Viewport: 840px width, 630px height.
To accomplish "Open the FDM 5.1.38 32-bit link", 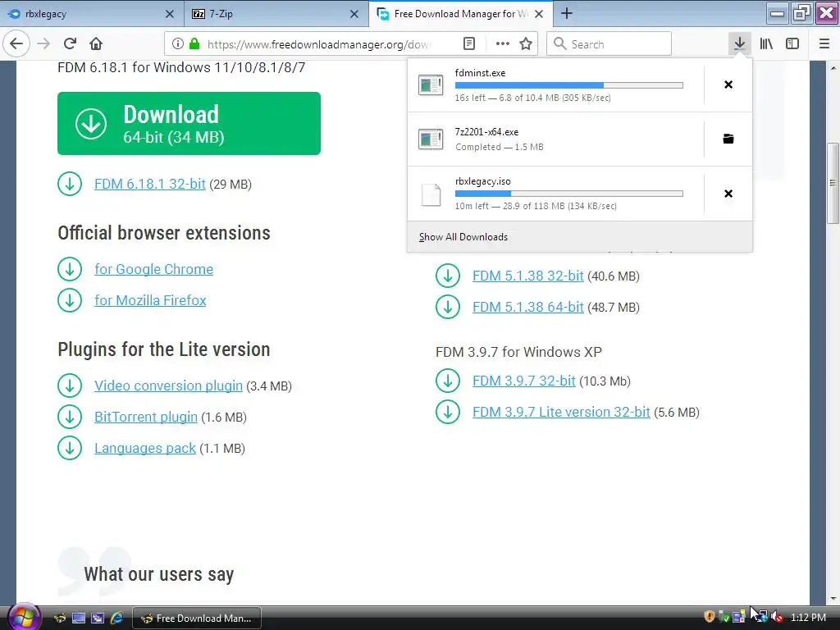I will [x=528, y=276].
